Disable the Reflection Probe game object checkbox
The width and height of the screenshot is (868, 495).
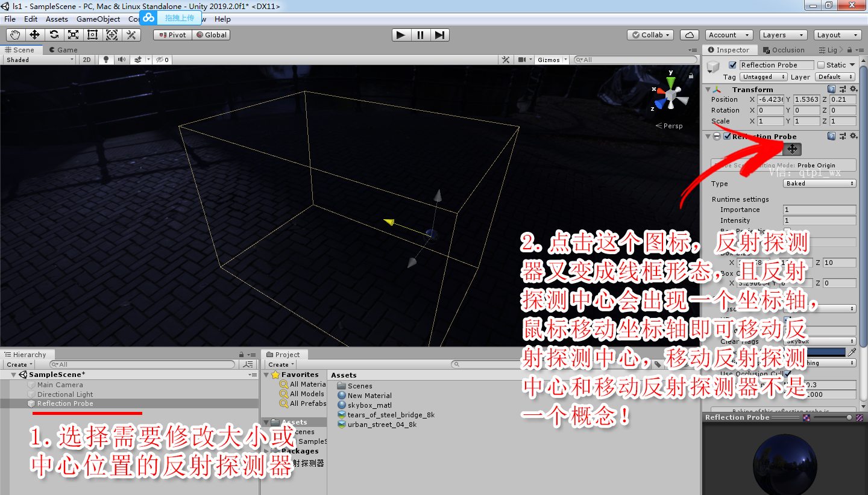732,65
